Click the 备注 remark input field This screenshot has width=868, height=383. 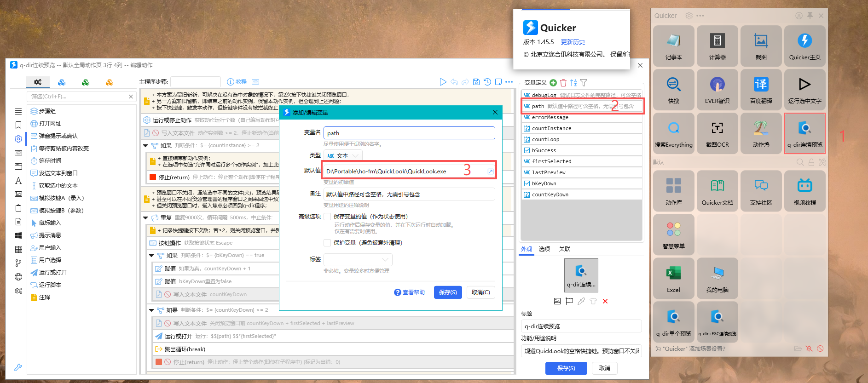coord(409,194)
